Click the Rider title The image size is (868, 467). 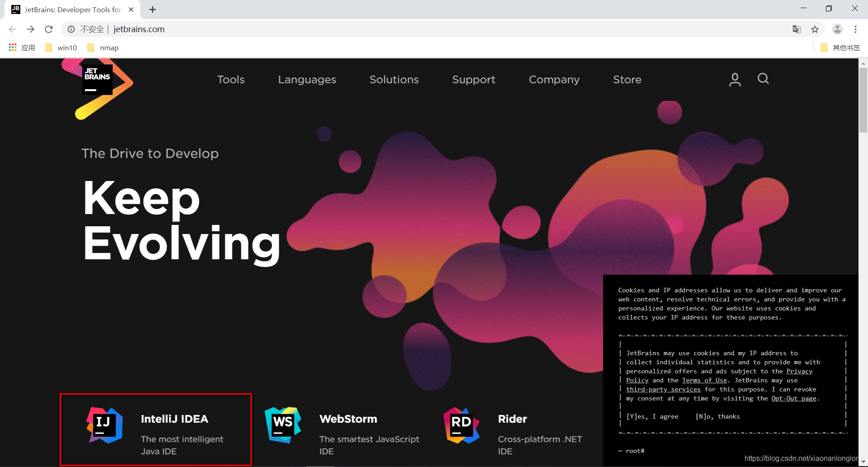(512, 419)
